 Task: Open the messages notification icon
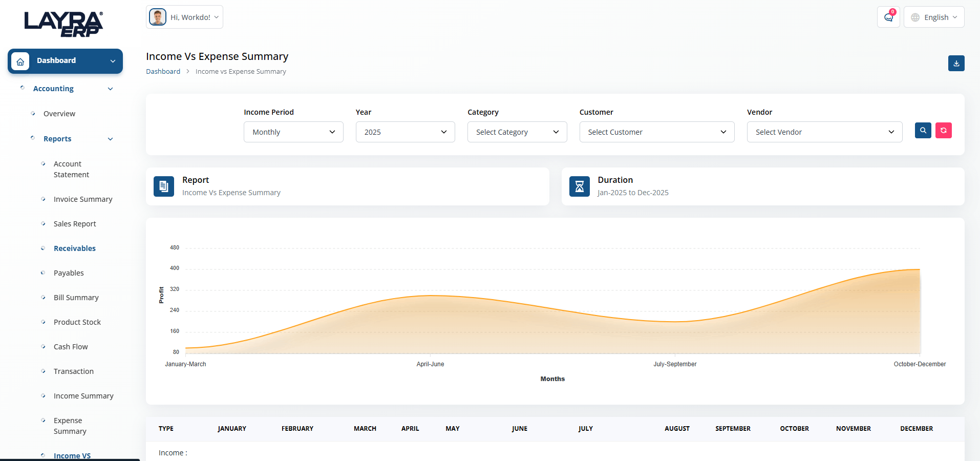click(x=888, y=17)
